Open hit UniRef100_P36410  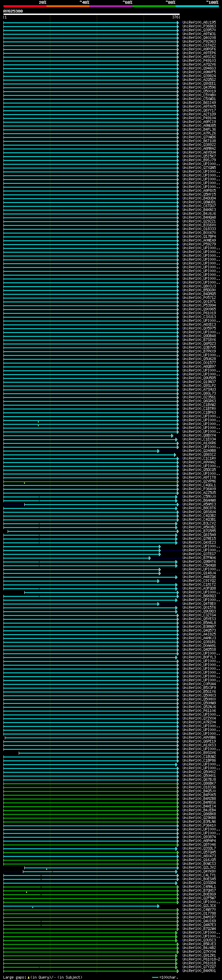(x=199, y=826)
